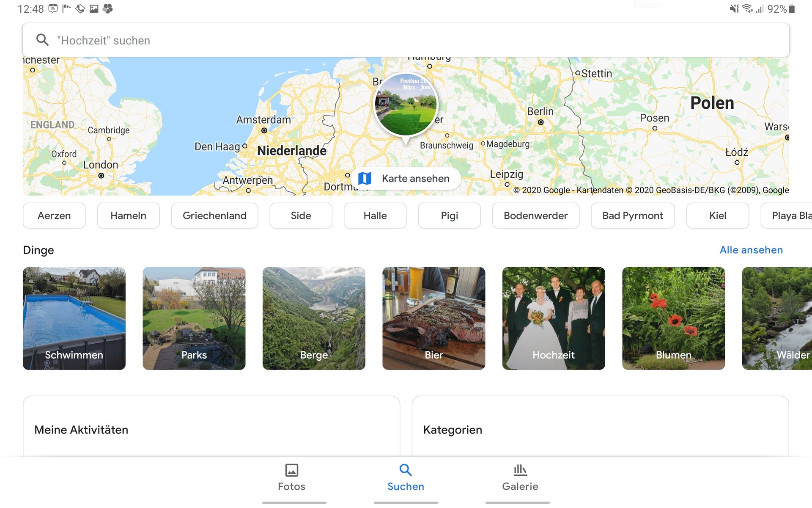
Task: Switch to the Suchen tab
Action: point(406,478)
